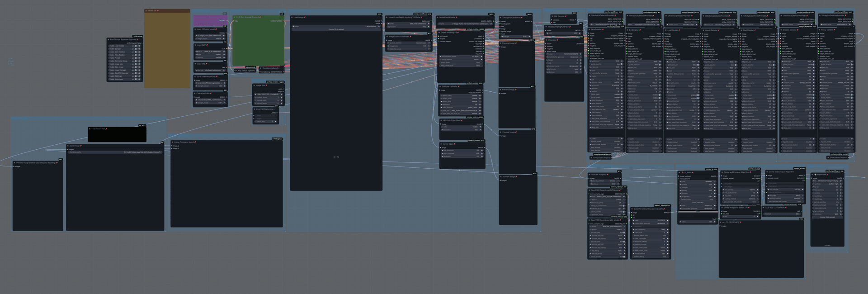The width and height of the screenshot is (868, 294).
Task: Click choose file to upload in Watermark node
Action: (827, 217)
